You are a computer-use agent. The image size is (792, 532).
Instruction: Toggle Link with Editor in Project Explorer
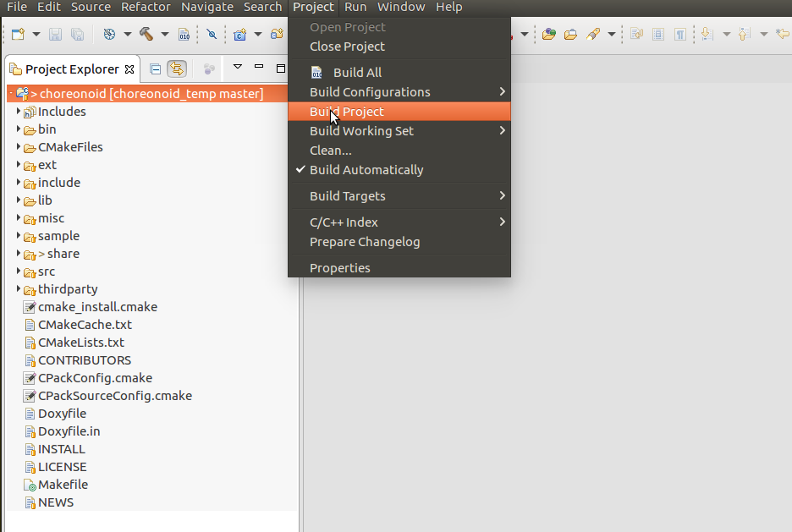177,69
